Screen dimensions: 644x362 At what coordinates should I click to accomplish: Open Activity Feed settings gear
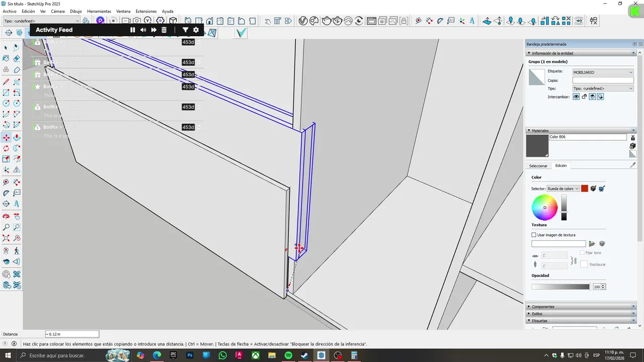point(196,30)
